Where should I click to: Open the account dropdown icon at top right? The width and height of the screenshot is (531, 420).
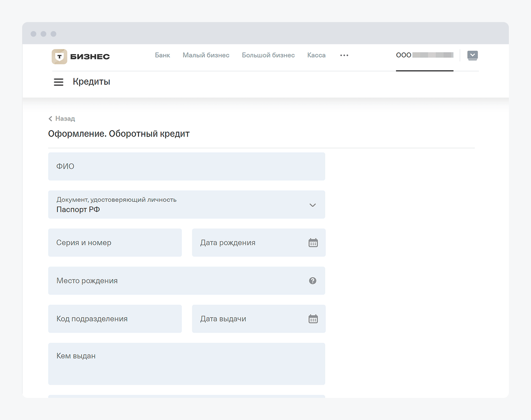click(472, 55)
